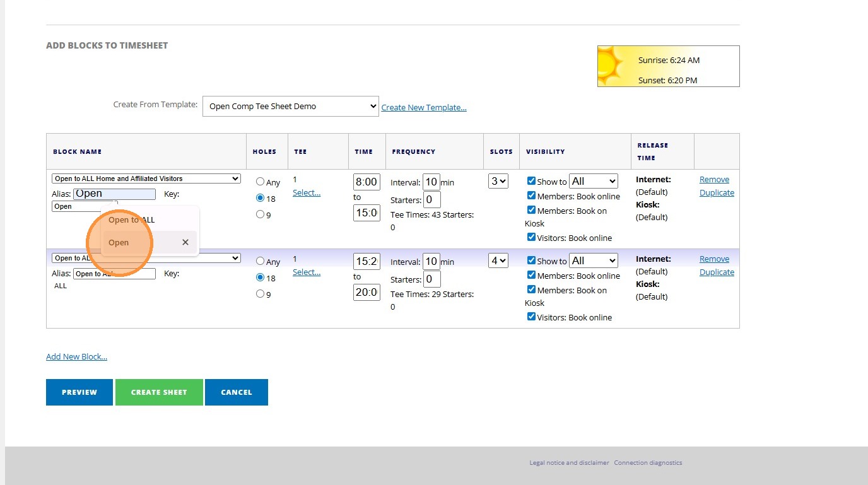The height and width of the screenshot is (485, 868).
Task: Duplicate the first timesheet block
Action: 717,193
